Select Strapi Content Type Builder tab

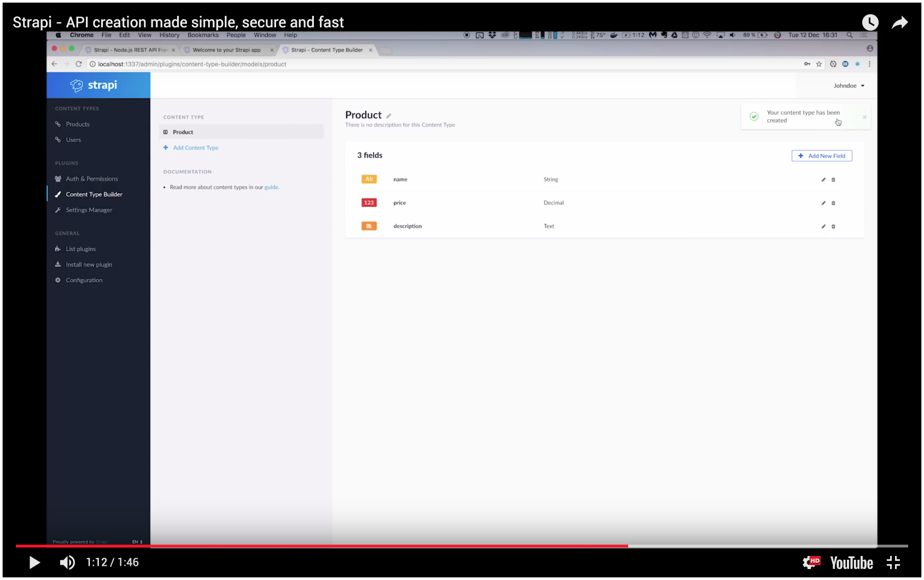[x=327, y=50]
